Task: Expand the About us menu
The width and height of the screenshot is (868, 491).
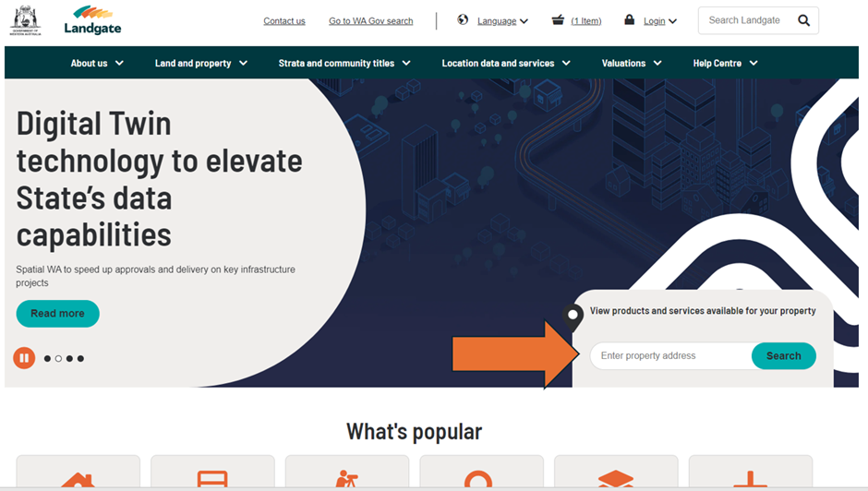Action: [97, 63]
